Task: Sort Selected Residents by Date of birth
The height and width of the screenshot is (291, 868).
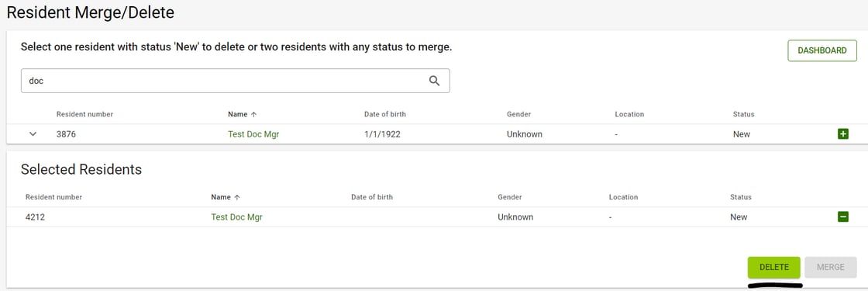Action: click(x=372, y=197)
